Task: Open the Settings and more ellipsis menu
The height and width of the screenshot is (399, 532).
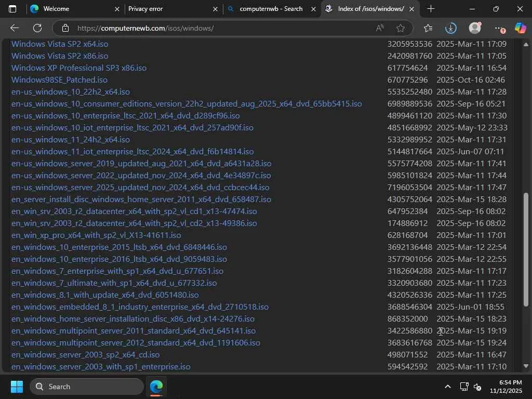Action: 499,29
